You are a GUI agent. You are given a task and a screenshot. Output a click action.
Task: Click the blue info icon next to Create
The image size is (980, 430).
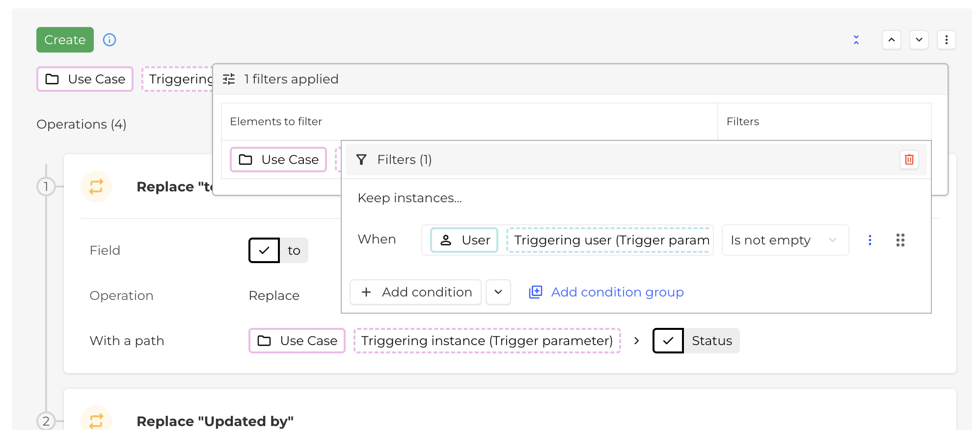(x=109, y=40)
